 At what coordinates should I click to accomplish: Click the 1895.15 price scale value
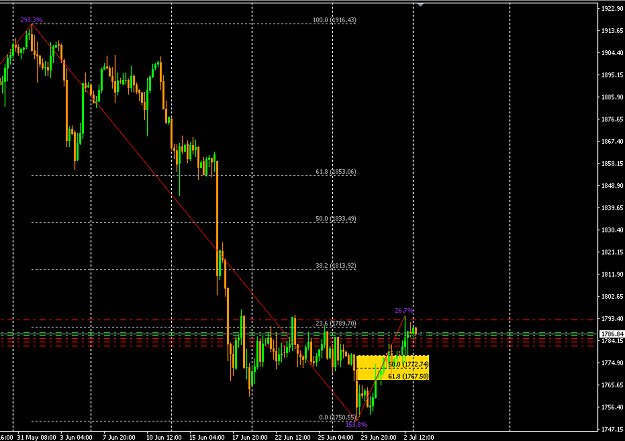coord(612,75)
